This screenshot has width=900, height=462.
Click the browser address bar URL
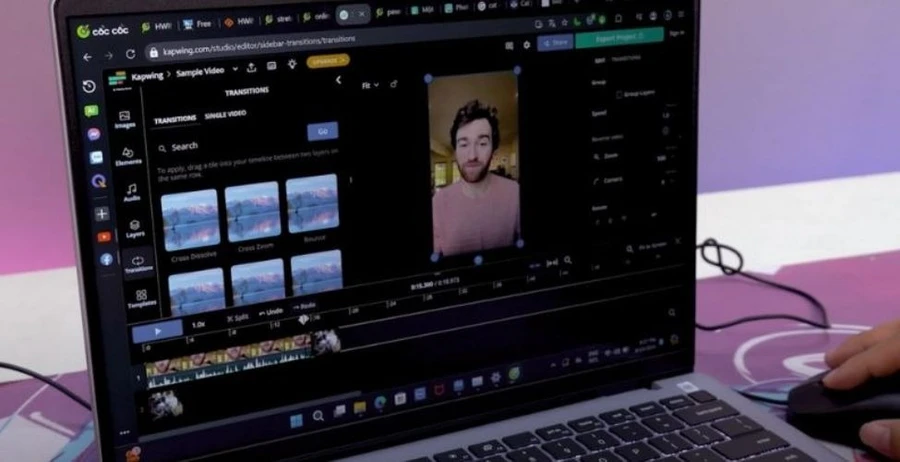[x=259, y=46]
